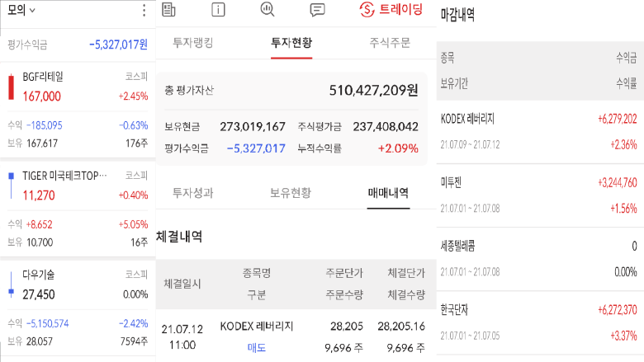Click the 마감내역 heading
This screenshot has width=644, height=362.
457,15
